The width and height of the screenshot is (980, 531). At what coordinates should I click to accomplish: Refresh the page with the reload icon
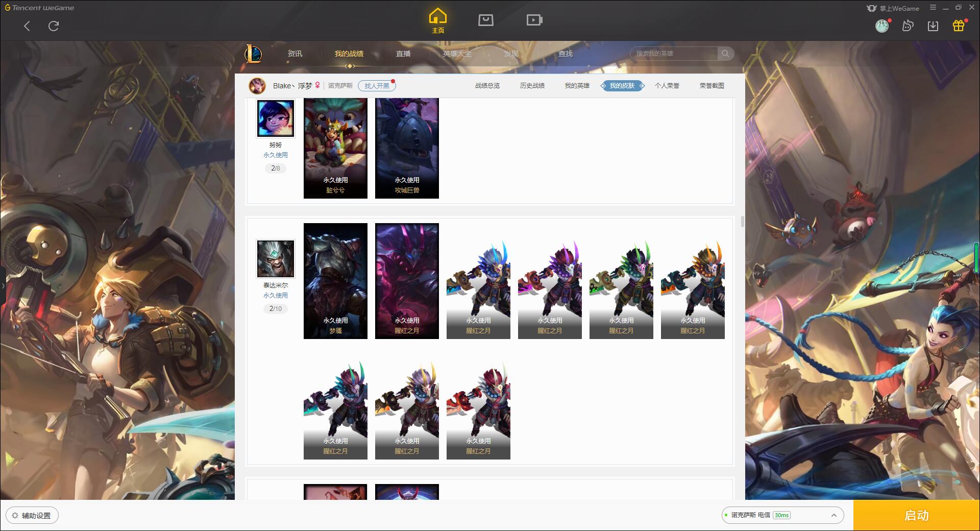(x=54, y=26)
